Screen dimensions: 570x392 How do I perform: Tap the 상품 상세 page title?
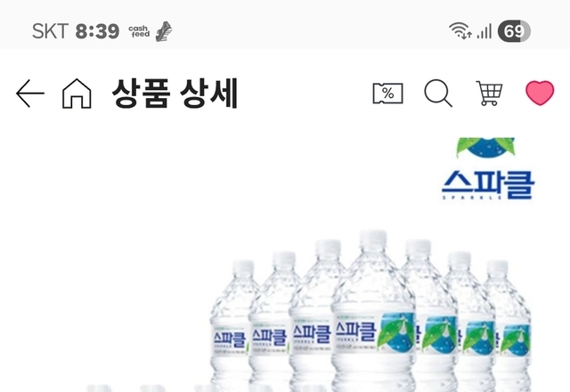(x=175, y=94)
